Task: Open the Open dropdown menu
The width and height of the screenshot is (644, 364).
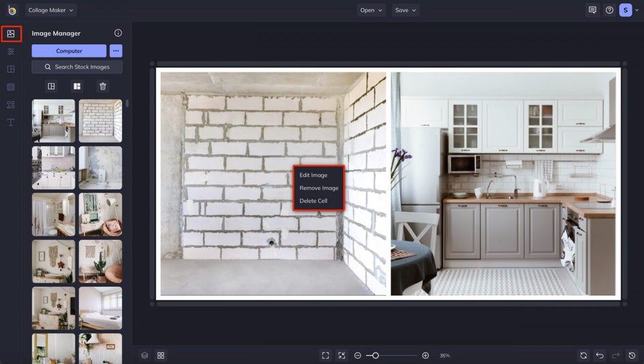Action: click(x=371, y=10)
